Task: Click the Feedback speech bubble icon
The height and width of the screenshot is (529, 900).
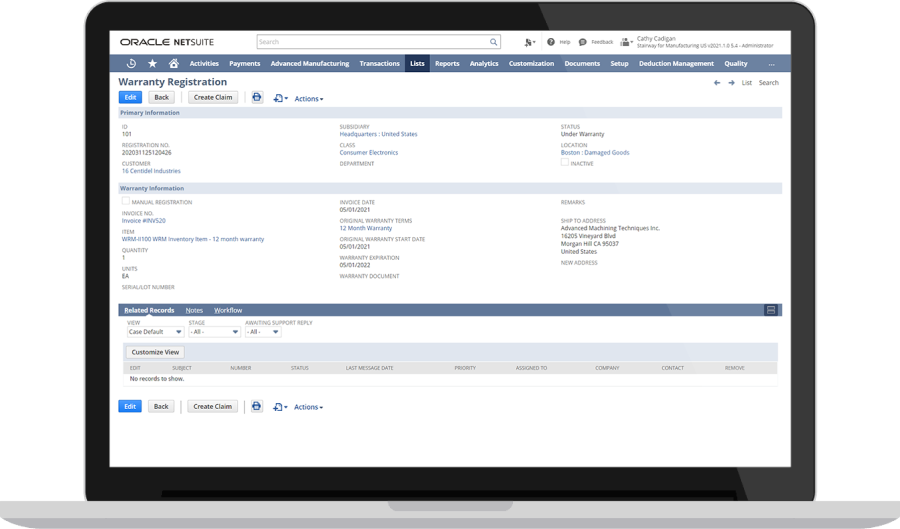Action: [583, 42]
